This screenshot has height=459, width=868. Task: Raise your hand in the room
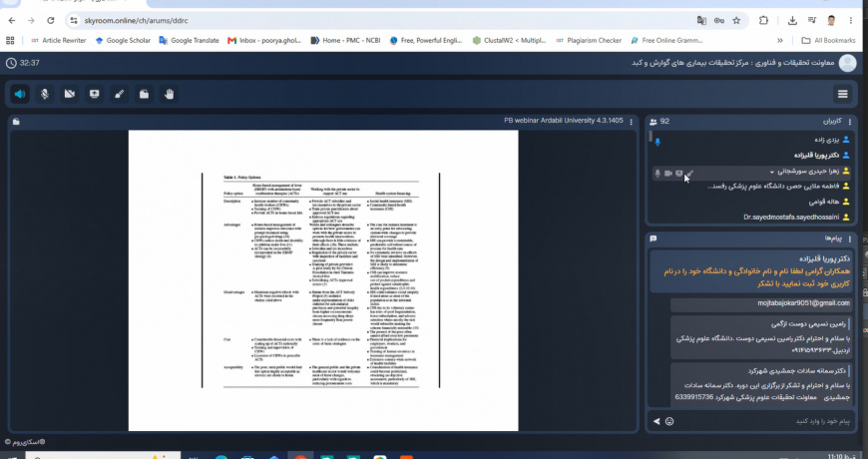pos(169,94)
